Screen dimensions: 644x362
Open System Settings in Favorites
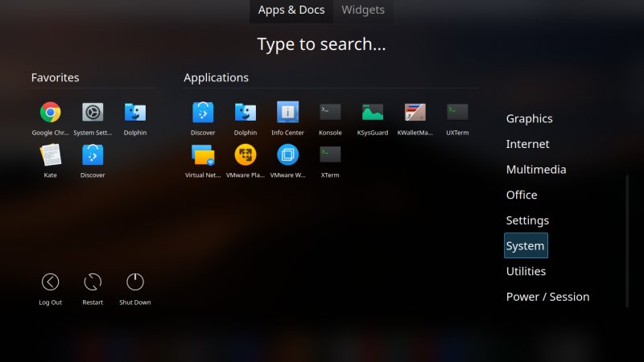93,113
